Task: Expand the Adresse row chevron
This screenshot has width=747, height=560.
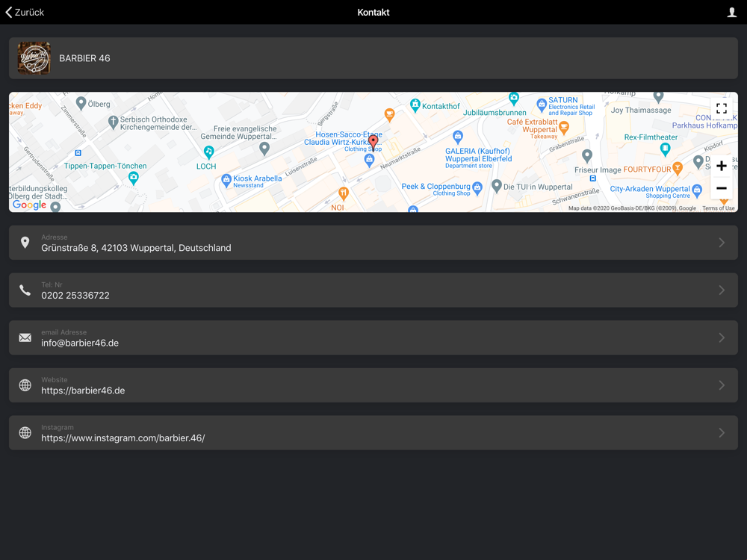Action: [722, 243]
